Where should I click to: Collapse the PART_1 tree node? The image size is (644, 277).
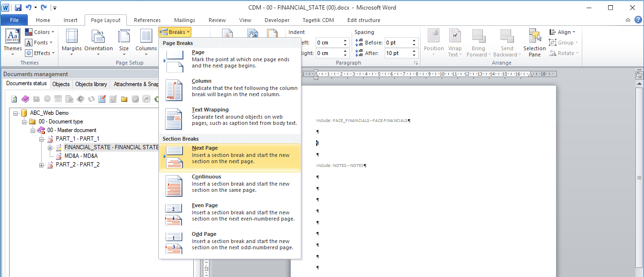click(x=42, y=139)
